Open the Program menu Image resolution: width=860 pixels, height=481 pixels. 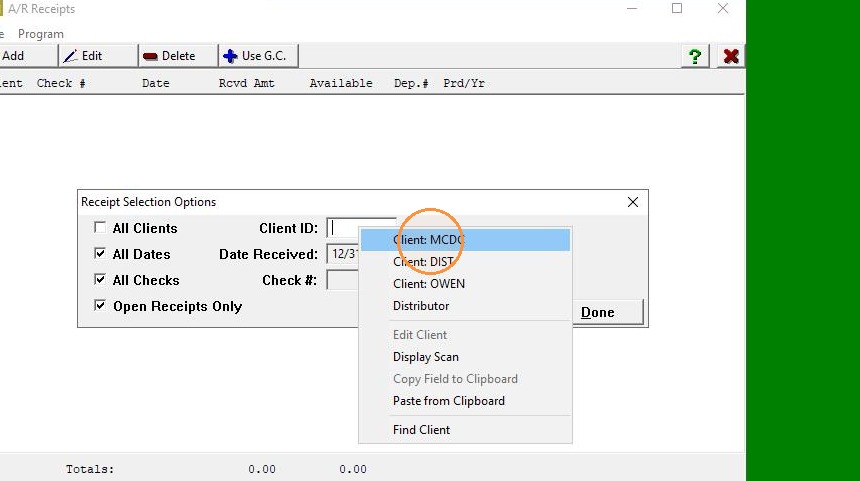click(x=41, y=34)
